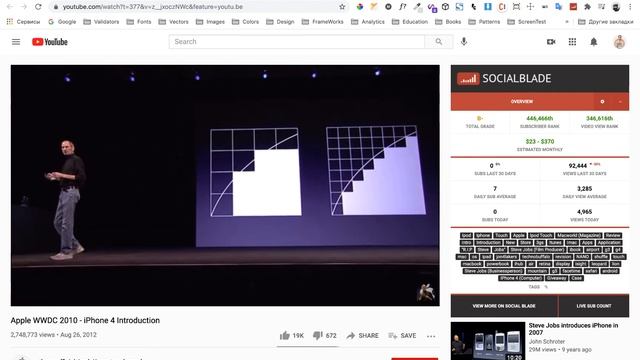The image size is (640, 360).
Task: Start voice search with the microphone icon
Action: click(464, 42)
